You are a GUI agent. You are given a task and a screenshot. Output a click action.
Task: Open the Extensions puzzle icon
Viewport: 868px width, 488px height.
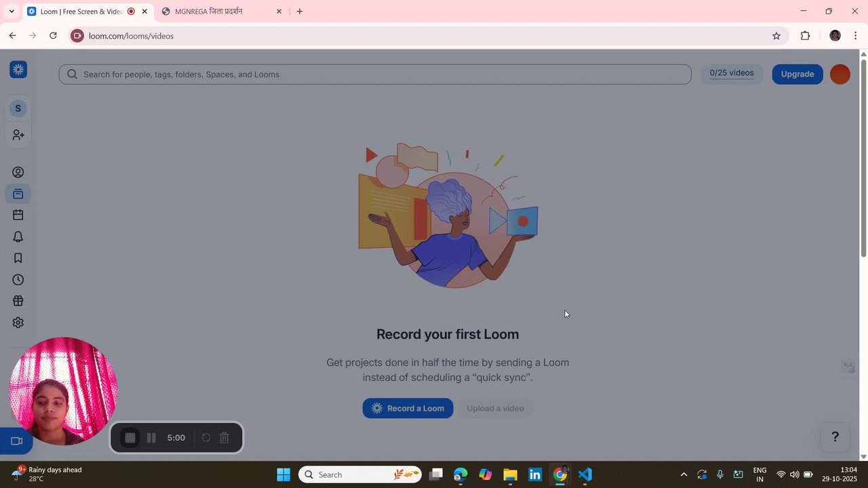(806, 36)
